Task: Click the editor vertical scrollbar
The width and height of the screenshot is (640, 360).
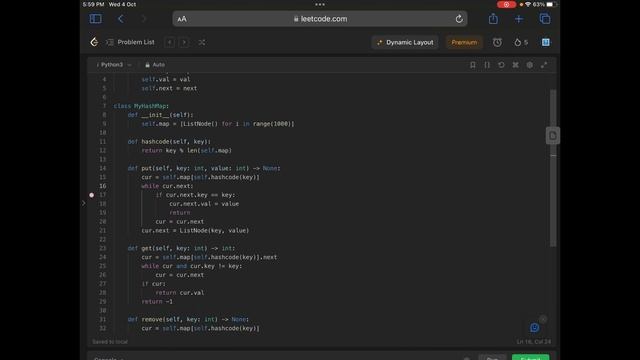Action: coord(553,168)
